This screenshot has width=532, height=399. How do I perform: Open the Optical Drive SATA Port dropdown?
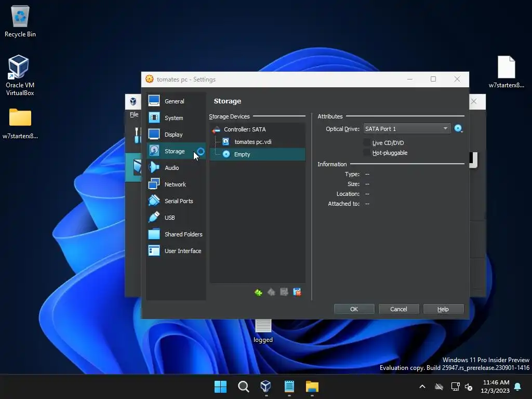pyautogui.click(x=407, y=129)
